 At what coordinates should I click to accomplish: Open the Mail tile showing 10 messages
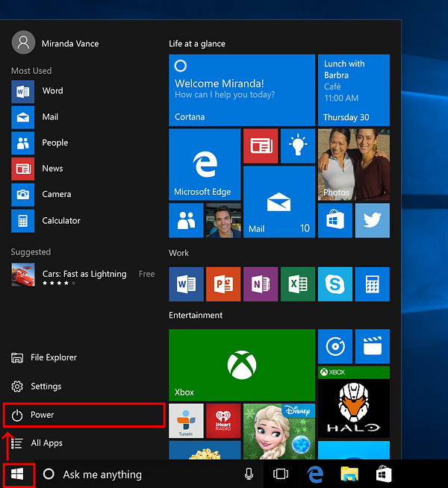pyautogui.click(x=279, y=202)
